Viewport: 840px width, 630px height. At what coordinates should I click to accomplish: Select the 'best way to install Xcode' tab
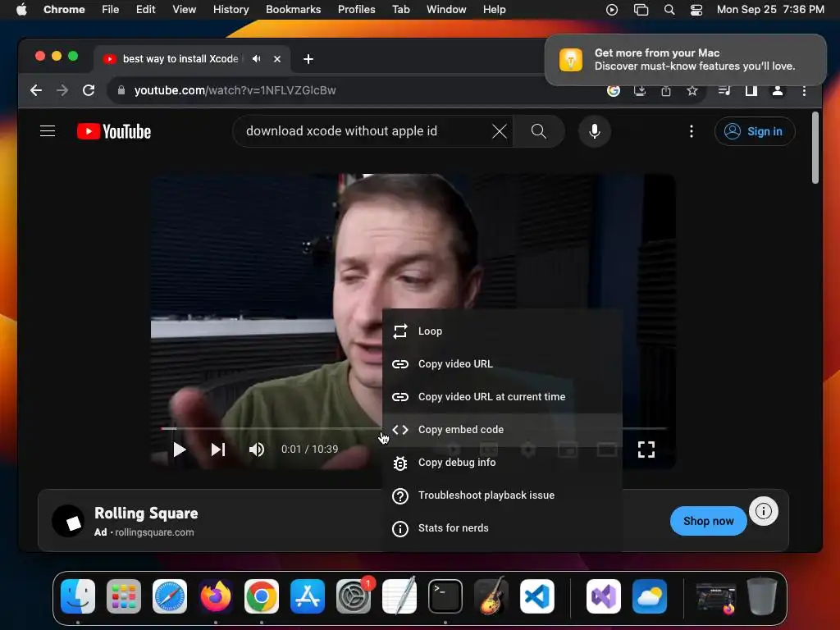point(180,59)
